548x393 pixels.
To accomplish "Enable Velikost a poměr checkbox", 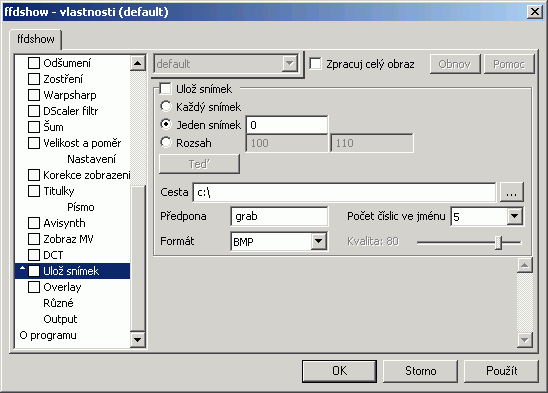I will (x=34, y=143).
